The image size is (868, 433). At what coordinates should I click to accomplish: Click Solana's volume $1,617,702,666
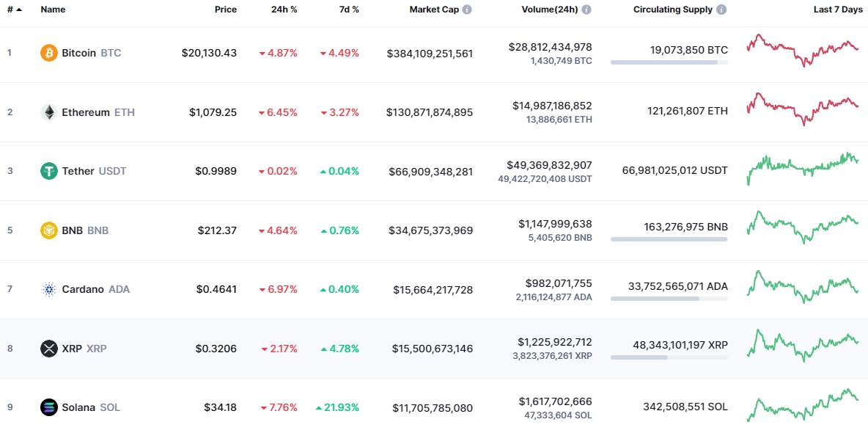pos(555,401)
